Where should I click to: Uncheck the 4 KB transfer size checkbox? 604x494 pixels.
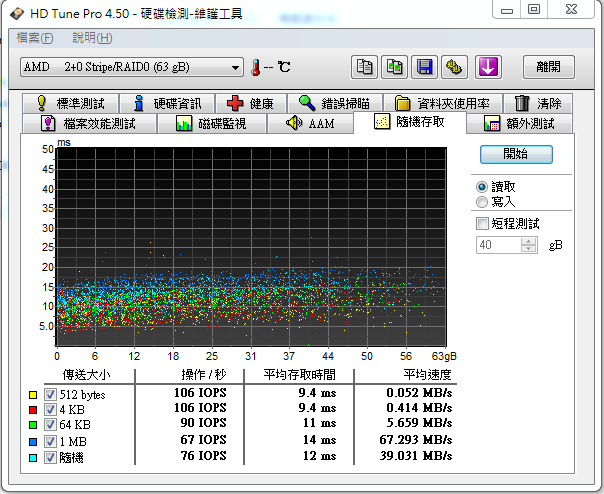click(50, 409)
